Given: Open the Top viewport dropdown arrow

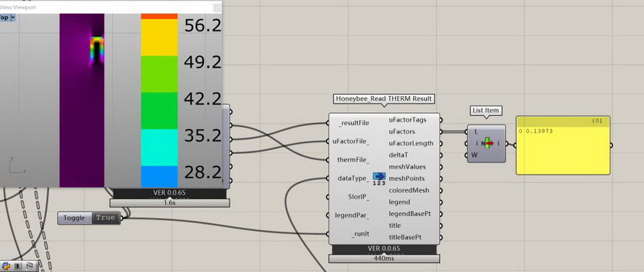Looking at the screenshot, I should tap(13, 17).
